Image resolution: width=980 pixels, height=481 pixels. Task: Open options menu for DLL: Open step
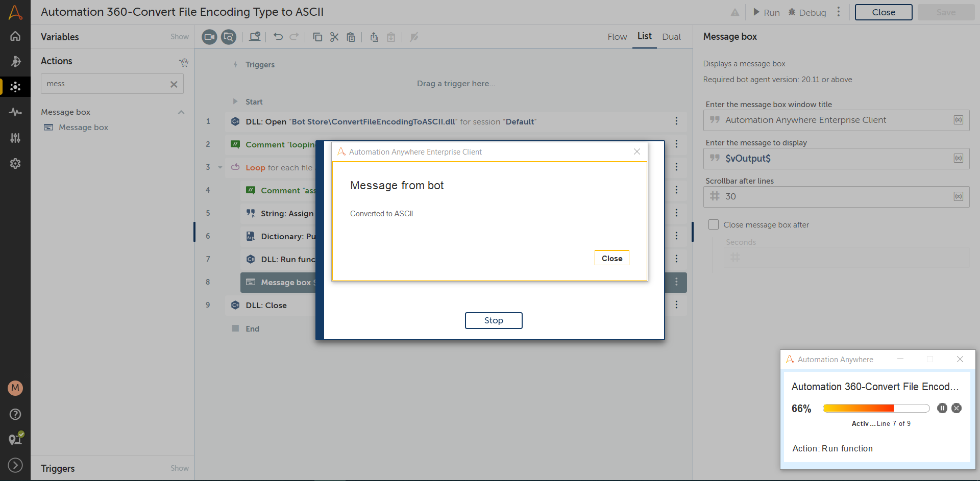(x=676, y=121)
